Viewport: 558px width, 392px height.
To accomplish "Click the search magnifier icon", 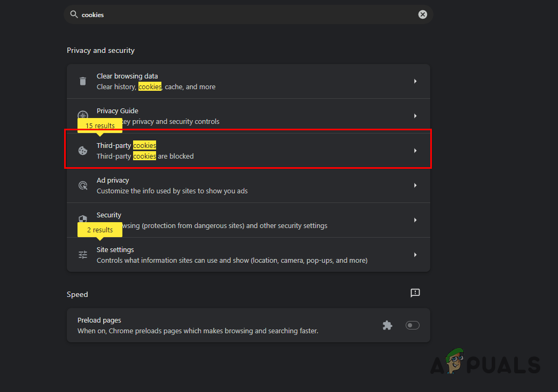I will point(74,14).
